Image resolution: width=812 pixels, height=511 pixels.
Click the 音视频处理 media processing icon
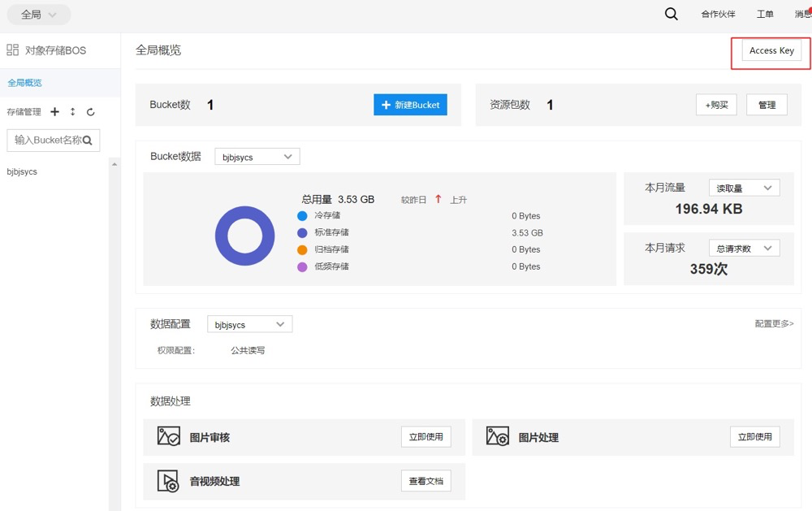[x=168, y=481]
